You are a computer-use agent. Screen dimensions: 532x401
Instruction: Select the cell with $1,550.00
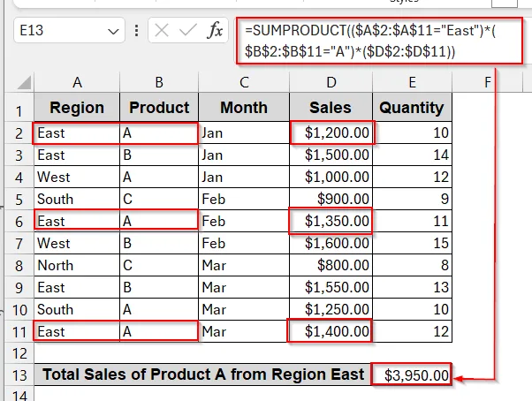click(331, 287)
